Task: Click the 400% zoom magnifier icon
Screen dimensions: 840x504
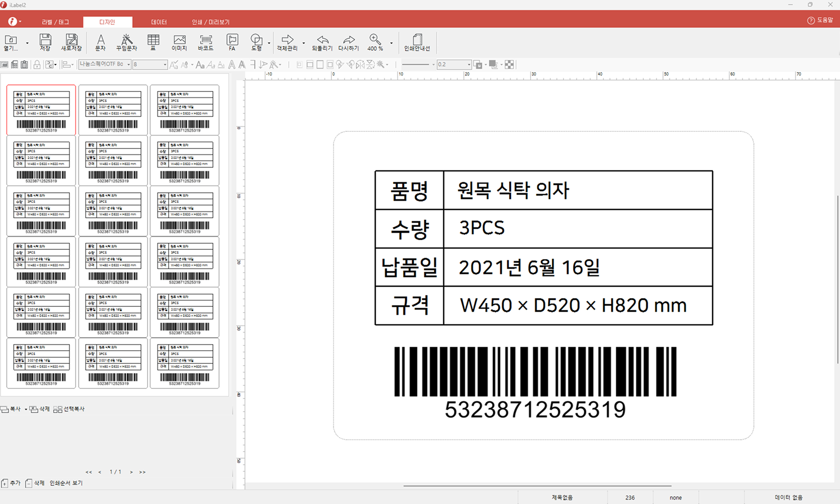Action: [375, 39]
